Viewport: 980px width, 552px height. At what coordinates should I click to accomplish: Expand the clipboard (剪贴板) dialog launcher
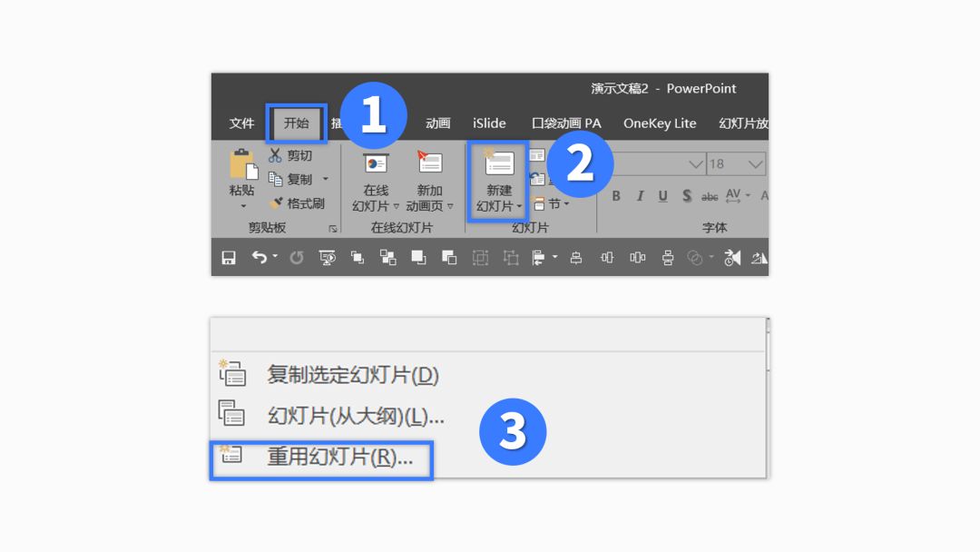click(333, 229)
